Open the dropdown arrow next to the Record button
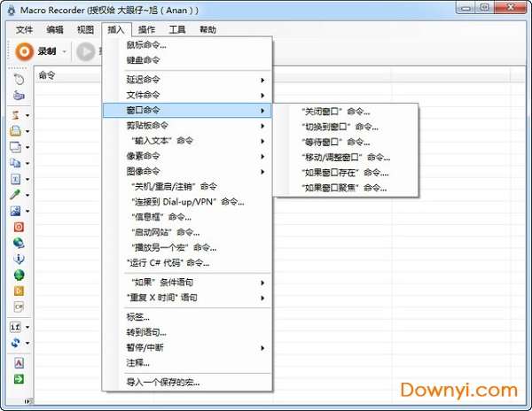The image size is (532, 411). pyautogui.click(x=64, y=51)
